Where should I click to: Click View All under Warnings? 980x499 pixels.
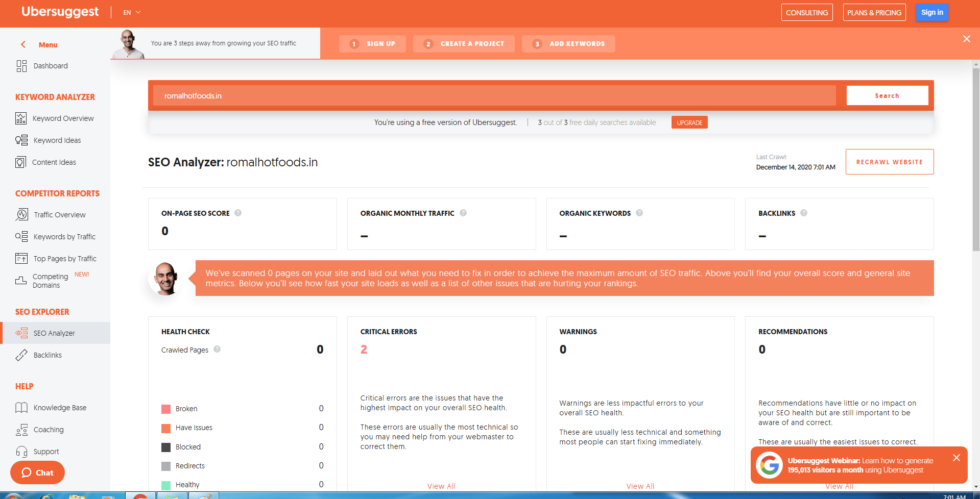click(x=640, y=486)
